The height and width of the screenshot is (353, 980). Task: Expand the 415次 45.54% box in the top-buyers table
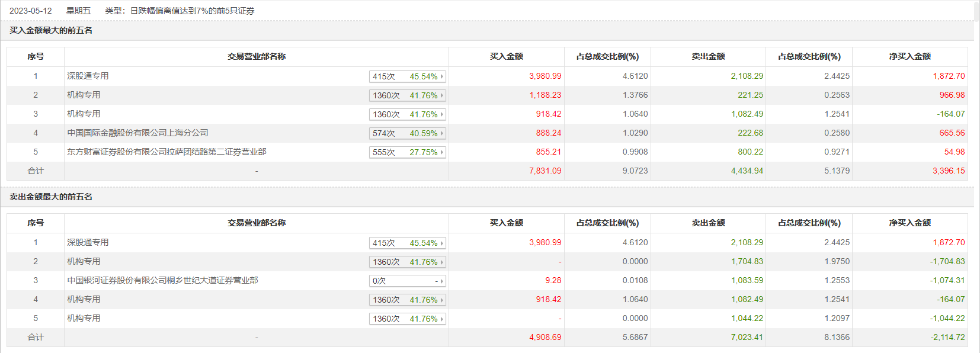point(407,76)
